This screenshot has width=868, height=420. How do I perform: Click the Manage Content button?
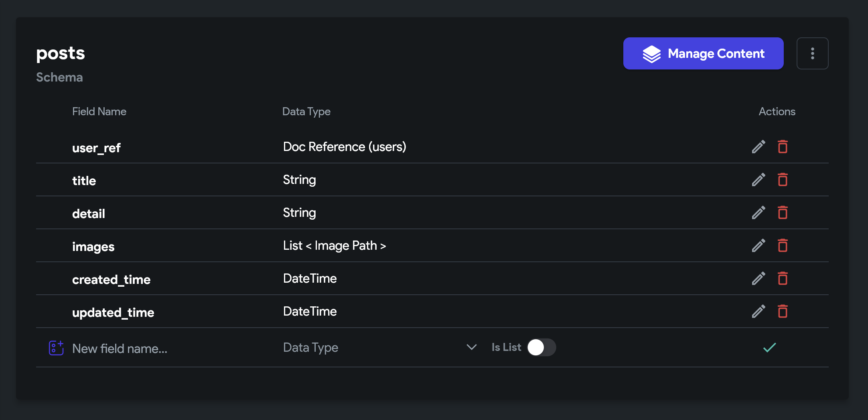pos(703,53)
